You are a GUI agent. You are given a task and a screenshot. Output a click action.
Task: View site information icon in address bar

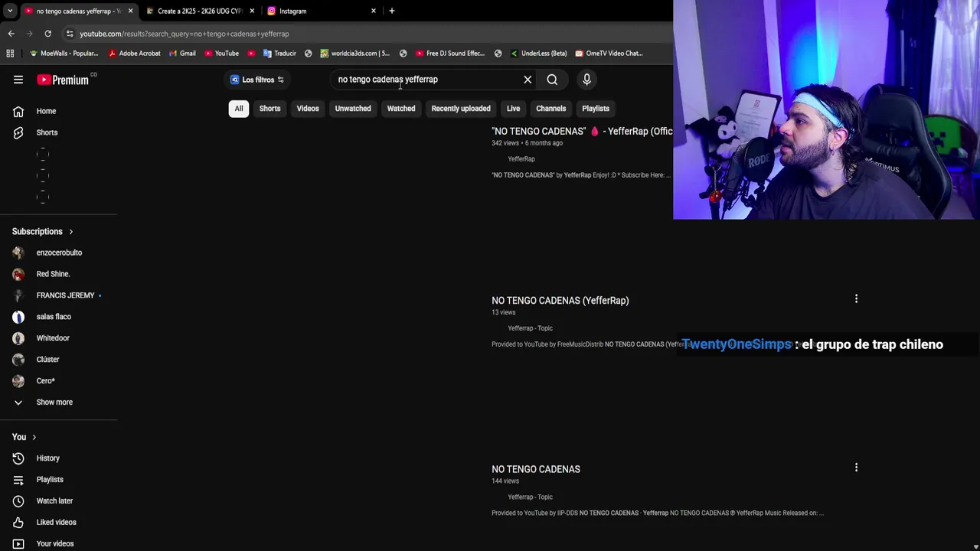70,34
